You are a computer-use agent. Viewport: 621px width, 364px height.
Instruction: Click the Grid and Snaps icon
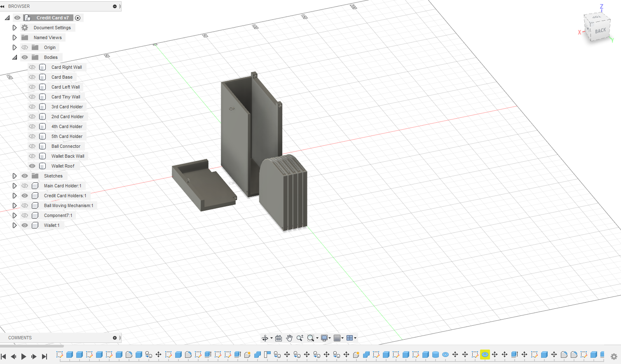coord(337,338)
